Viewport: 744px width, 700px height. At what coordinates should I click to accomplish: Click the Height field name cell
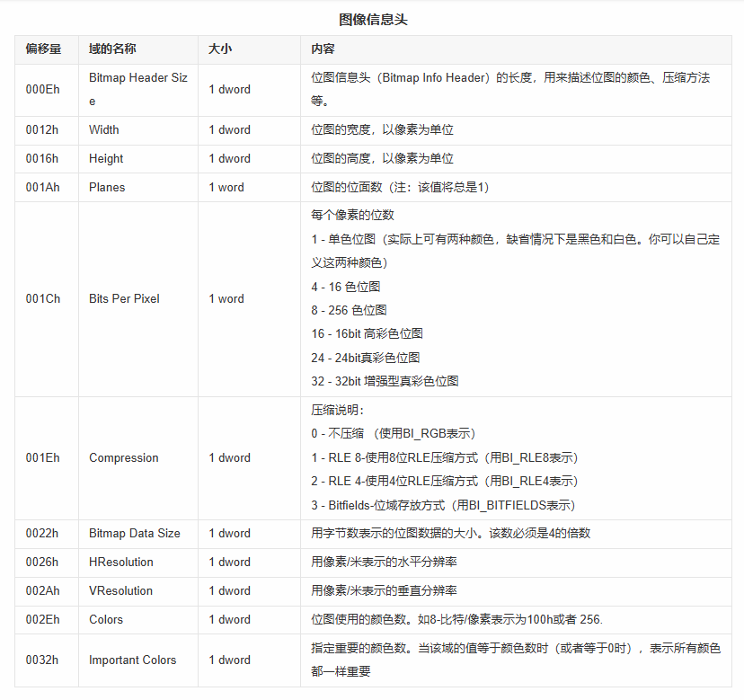pyautogui.click(x=104, y=158)
